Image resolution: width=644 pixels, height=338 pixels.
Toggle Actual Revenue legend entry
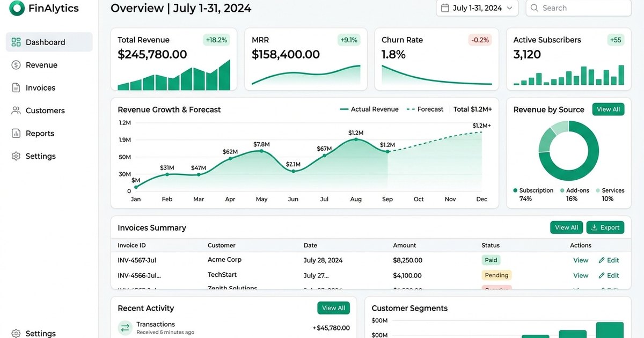point(369,109)
